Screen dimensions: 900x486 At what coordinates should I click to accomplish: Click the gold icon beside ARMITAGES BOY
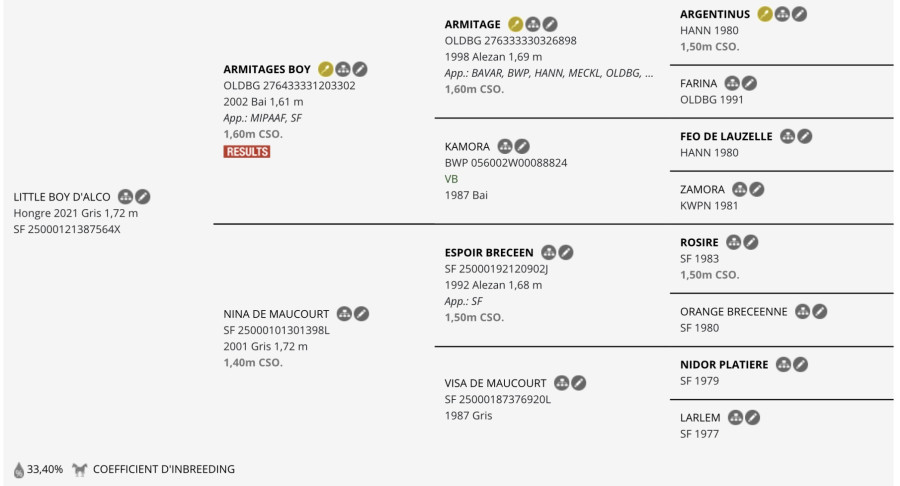click(x=326, y=69)
